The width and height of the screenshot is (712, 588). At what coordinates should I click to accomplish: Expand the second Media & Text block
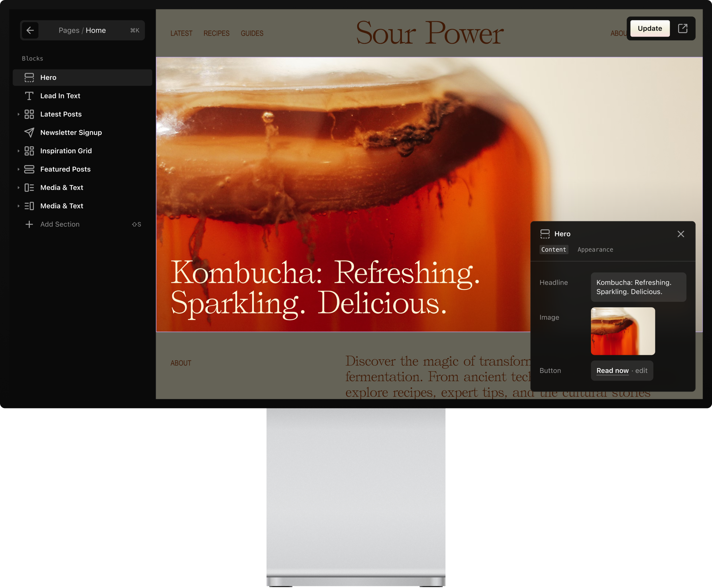[18, 206]
